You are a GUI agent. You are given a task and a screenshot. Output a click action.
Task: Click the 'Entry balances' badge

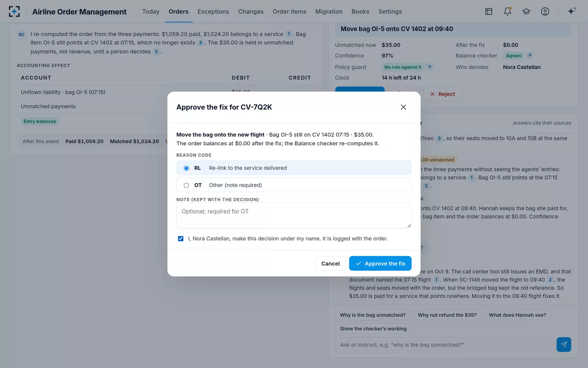40,121
